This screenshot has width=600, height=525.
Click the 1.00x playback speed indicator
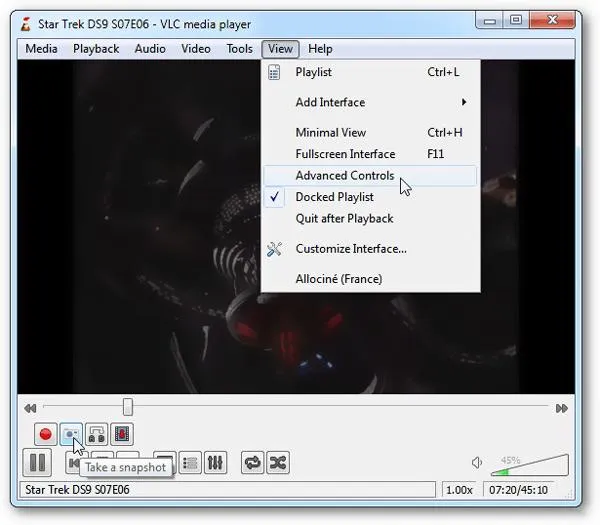click(x=459, y=490)
